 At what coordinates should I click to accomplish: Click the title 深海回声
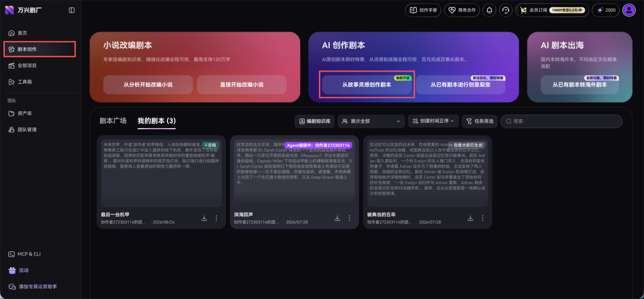[244, 214]
